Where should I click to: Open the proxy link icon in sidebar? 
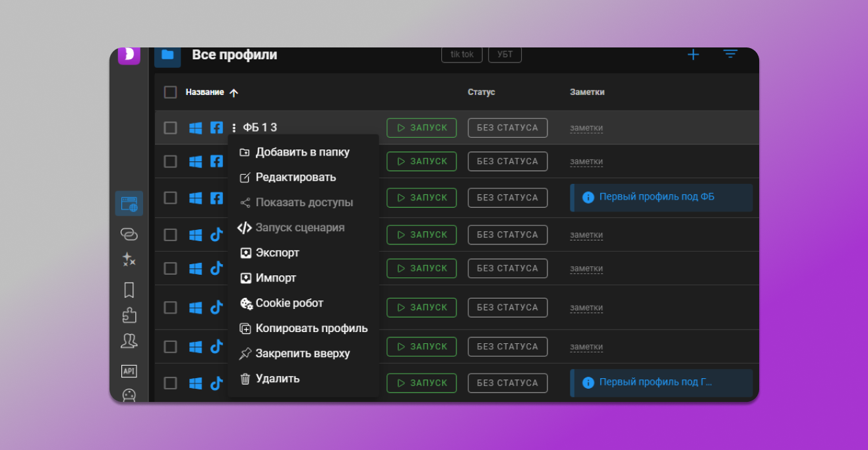coord(129,234)
